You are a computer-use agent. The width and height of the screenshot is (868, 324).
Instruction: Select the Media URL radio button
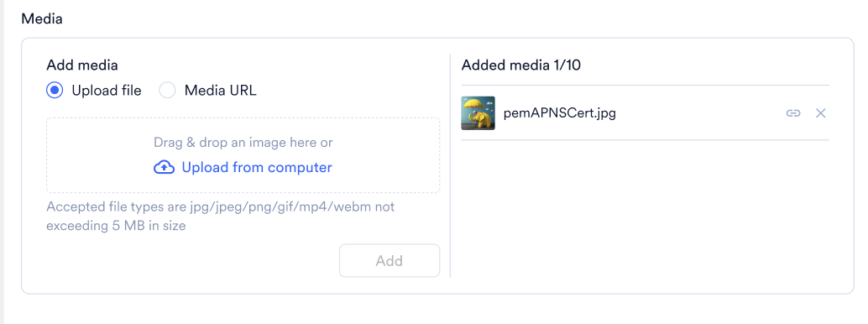coord(167,91)
